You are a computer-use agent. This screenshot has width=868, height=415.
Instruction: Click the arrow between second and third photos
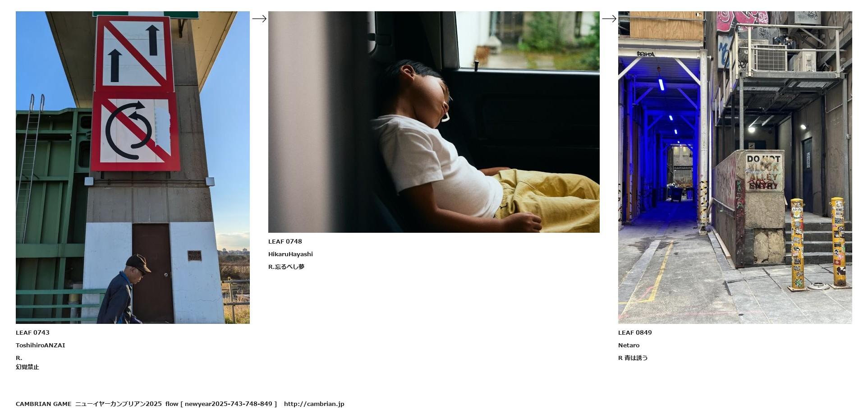coord(609,18)
